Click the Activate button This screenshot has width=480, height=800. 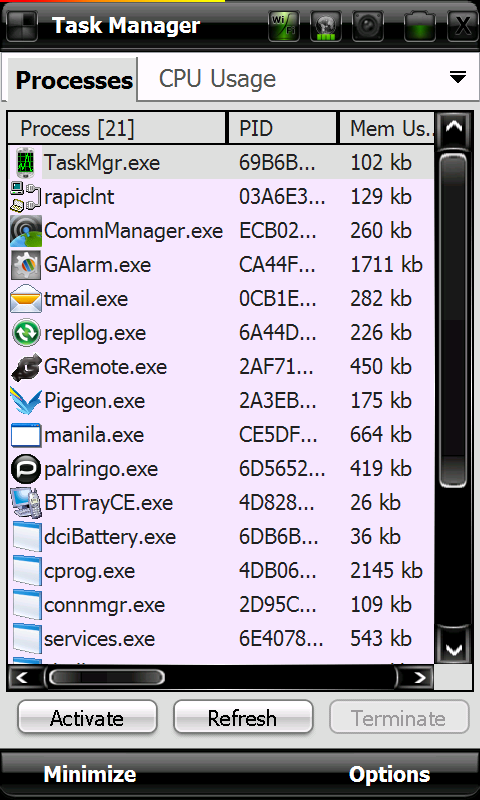tap(87, 717)
